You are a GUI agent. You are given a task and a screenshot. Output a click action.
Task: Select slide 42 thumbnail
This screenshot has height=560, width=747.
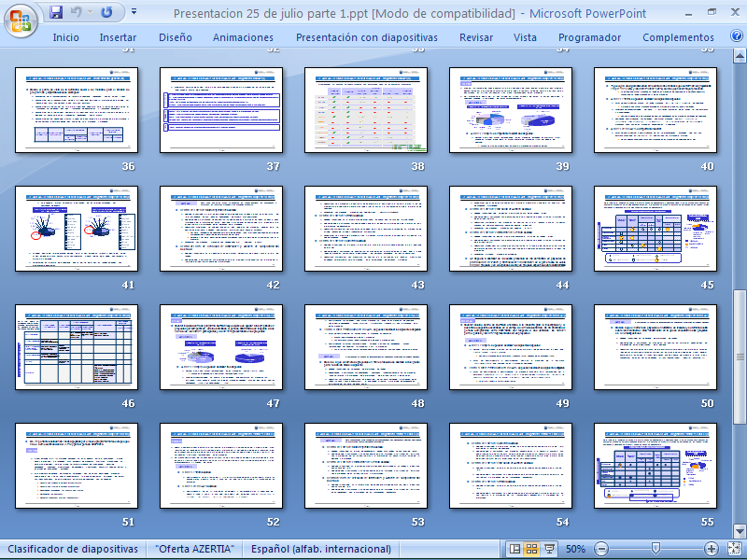pos(221,229)
